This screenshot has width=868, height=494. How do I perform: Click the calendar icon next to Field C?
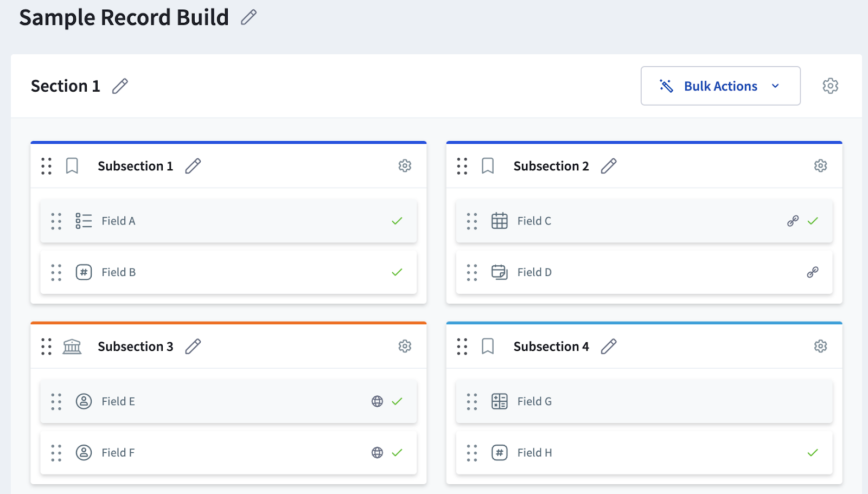(499, 221)
